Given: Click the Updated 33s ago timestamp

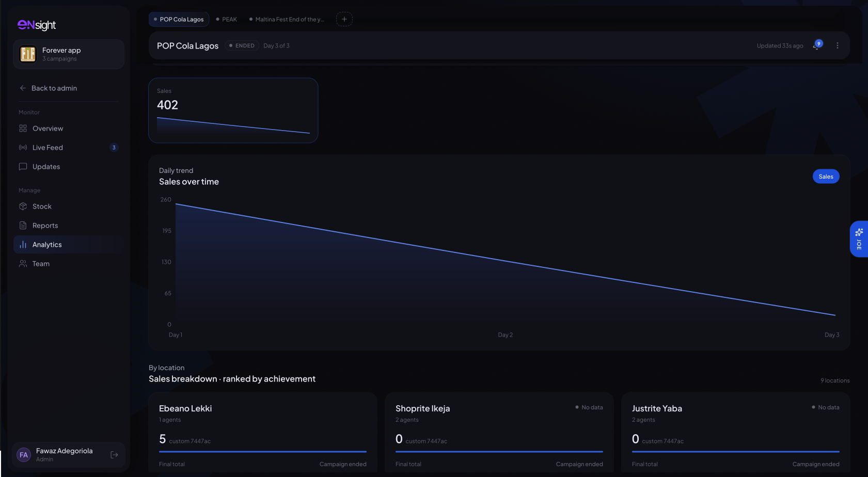Looking at the screenshot, I should point(780,45).
